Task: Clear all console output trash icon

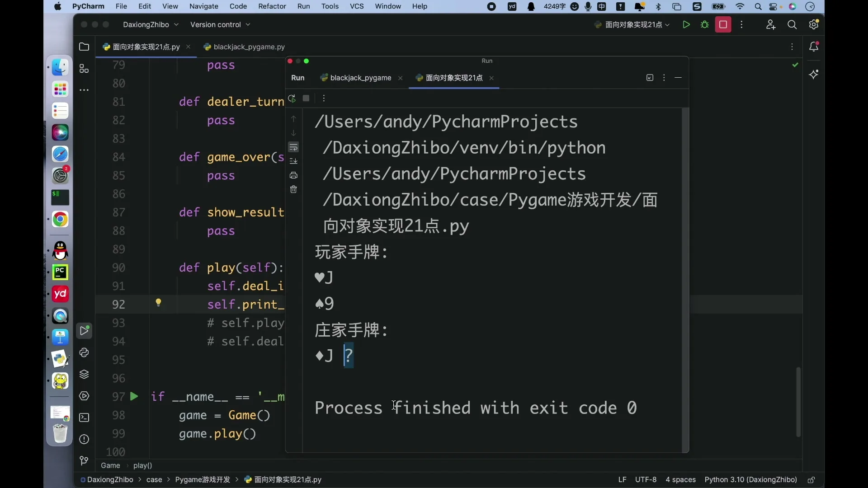Action: click(293, 189)
